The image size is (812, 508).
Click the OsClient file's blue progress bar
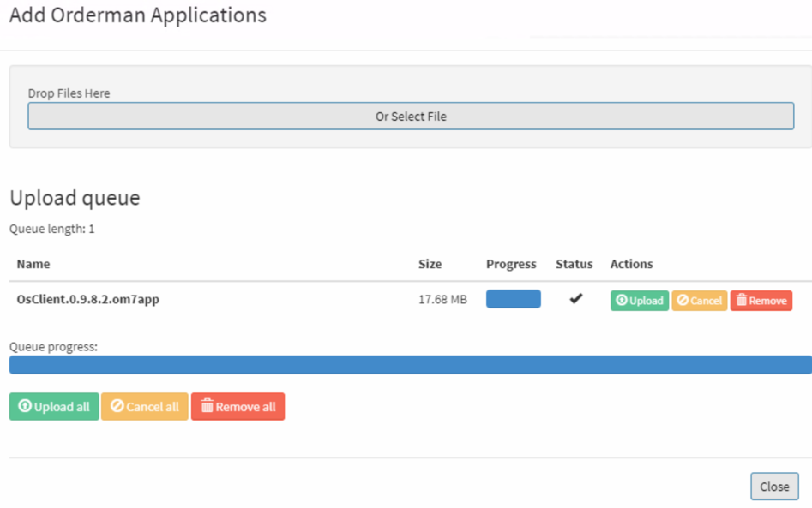click(514, 299)
